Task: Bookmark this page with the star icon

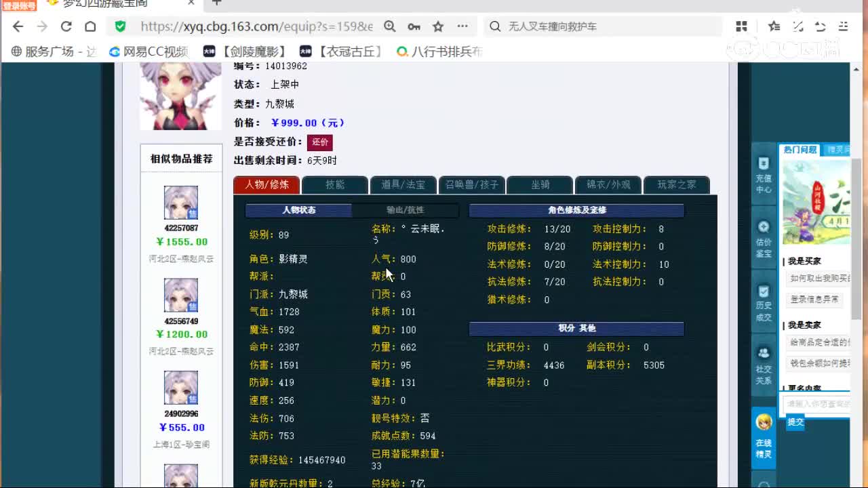Action: click(438, 26)
